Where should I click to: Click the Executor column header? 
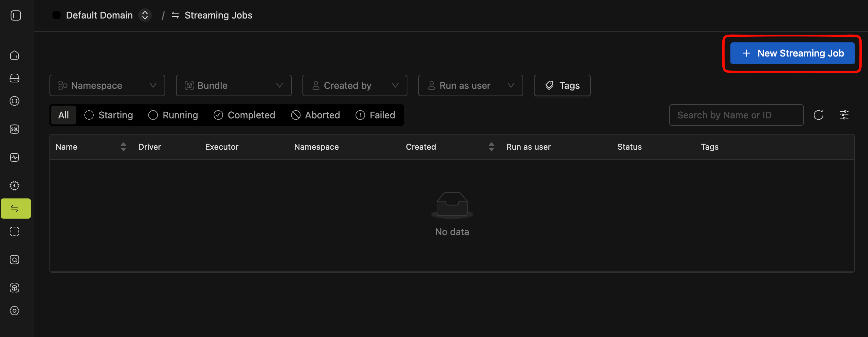coord(222,147)
